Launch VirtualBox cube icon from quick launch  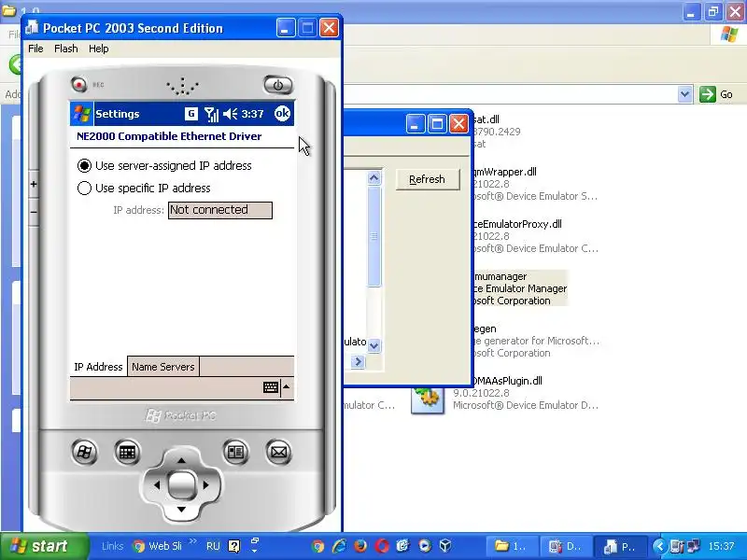coord(445,546)
